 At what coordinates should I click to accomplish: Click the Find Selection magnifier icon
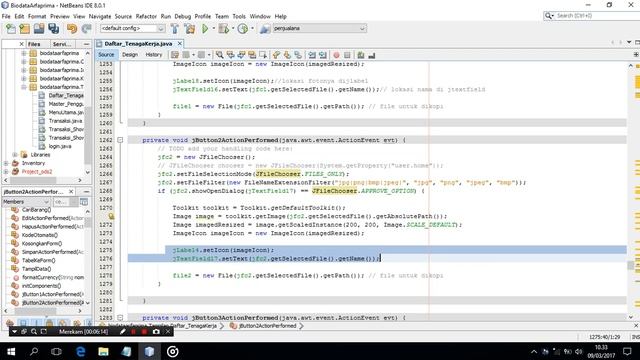click(x=220, y=55)
